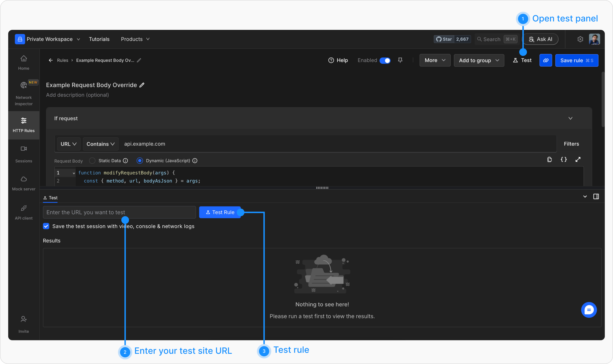Open the Network inspector sidebar item

[23, 93]
